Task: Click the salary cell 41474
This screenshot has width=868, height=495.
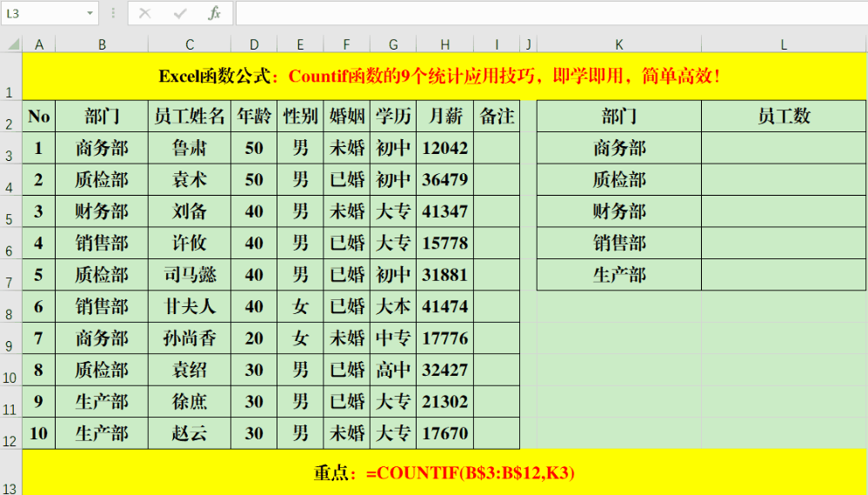Action: coord(445,307)
